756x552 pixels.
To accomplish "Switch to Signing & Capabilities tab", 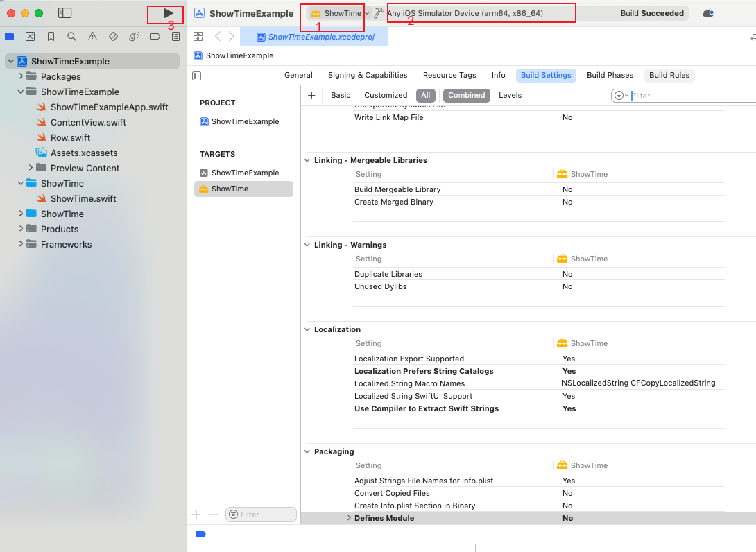I will pos(368,75).
